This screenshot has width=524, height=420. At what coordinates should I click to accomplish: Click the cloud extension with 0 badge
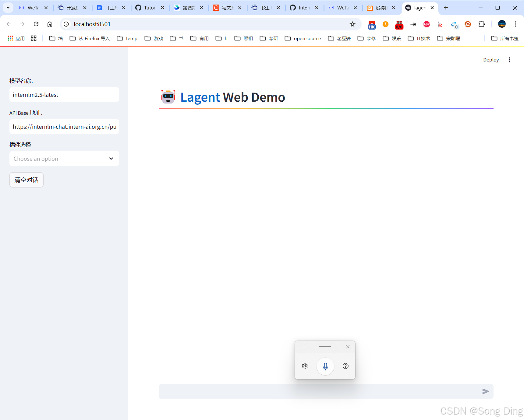tap(454, 24)
